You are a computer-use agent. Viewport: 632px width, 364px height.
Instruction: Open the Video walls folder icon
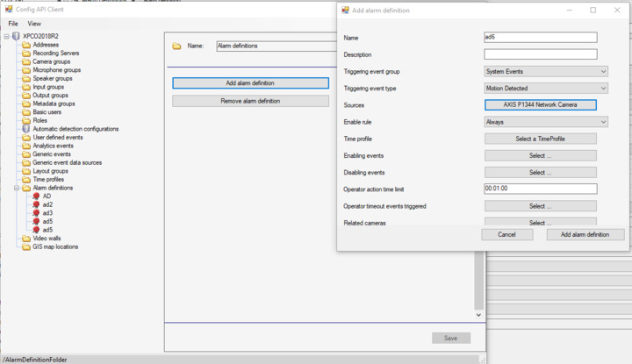25,239
